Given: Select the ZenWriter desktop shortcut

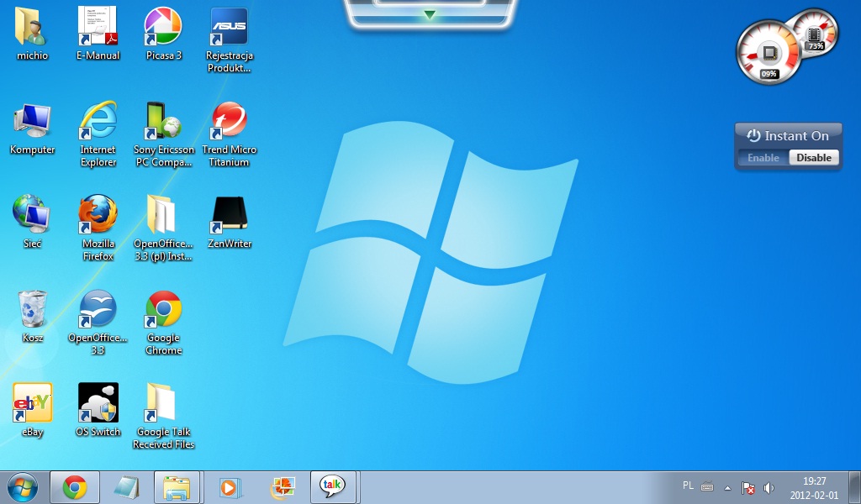Looking at the screenshot, I should coord(230,215).
